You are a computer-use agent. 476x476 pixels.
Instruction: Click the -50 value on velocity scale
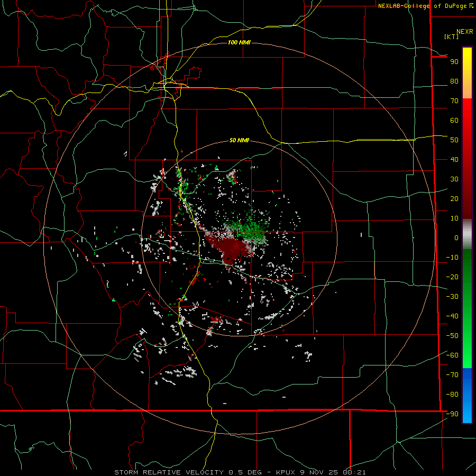452,336
